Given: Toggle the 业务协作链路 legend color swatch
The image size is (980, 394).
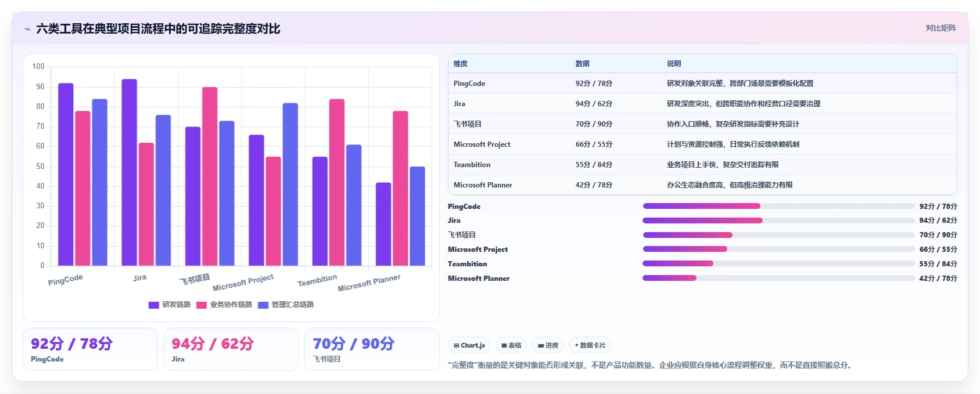Looking at the screenshot, I should (202, 305).
